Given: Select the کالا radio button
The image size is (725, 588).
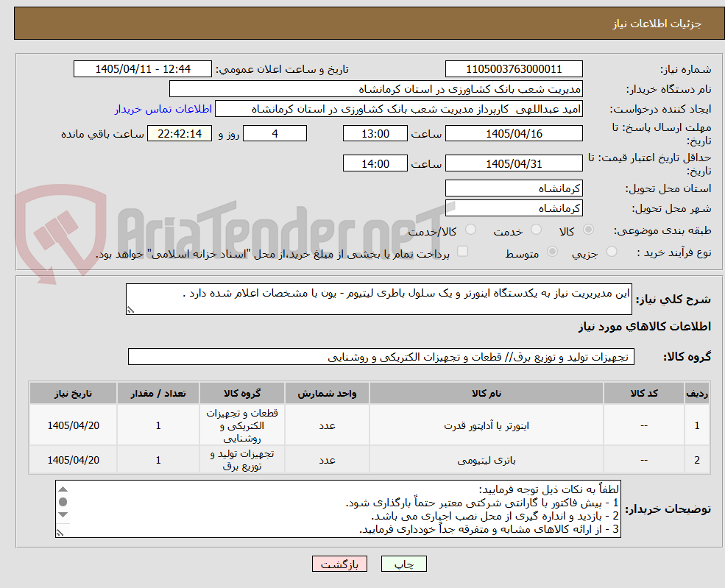Looking at the screenshot, I should coord(589,230).
